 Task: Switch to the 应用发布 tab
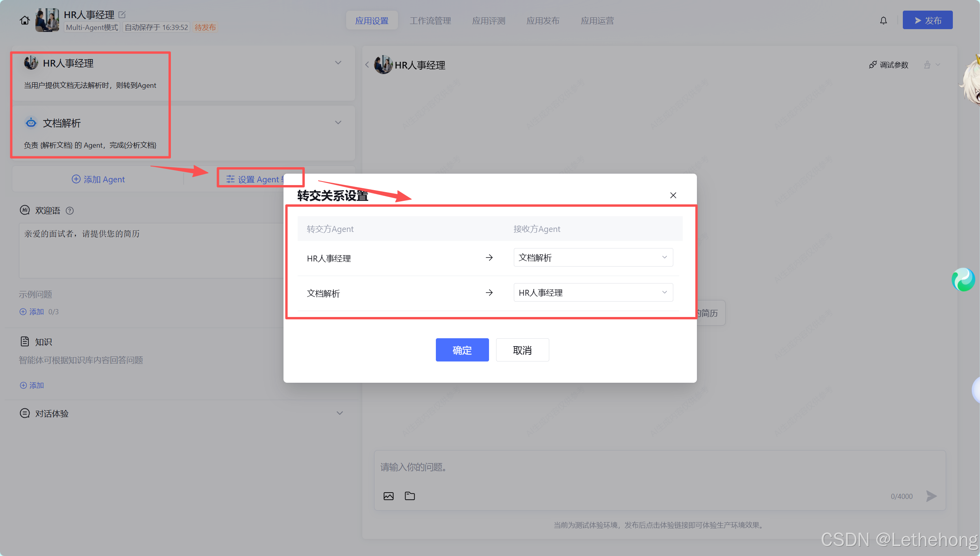point(543,20)
